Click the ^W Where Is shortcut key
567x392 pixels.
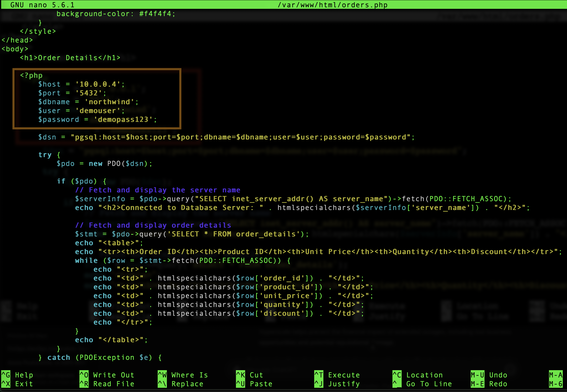point(162,375)
